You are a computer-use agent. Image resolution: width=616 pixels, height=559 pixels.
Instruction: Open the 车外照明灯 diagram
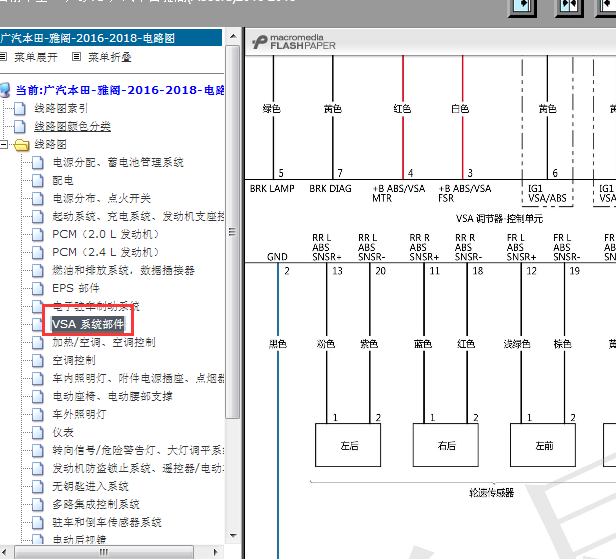coord(79,414)
